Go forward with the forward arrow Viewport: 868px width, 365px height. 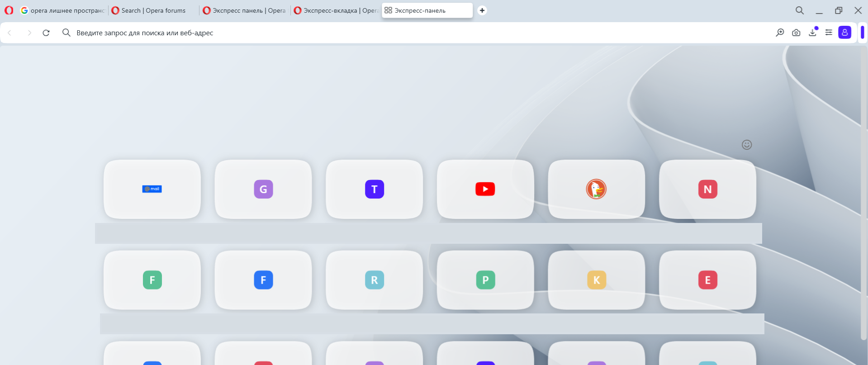pos(29,33)
